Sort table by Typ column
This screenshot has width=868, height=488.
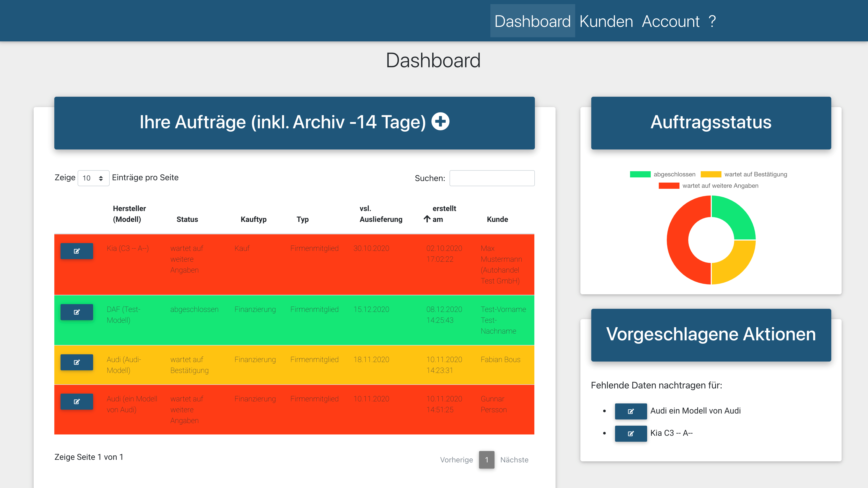tap(303, 219)
